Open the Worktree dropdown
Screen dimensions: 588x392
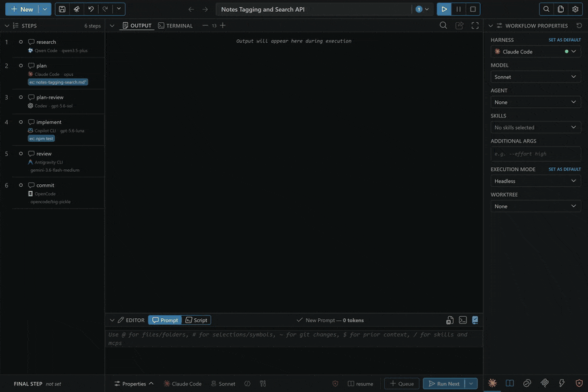click(x=536, y=206)
